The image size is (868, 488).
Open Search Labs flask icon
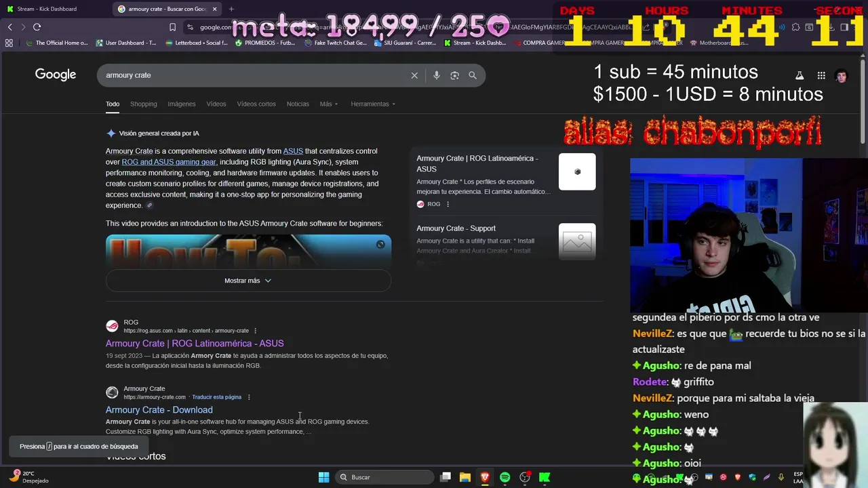pos(800,76)
